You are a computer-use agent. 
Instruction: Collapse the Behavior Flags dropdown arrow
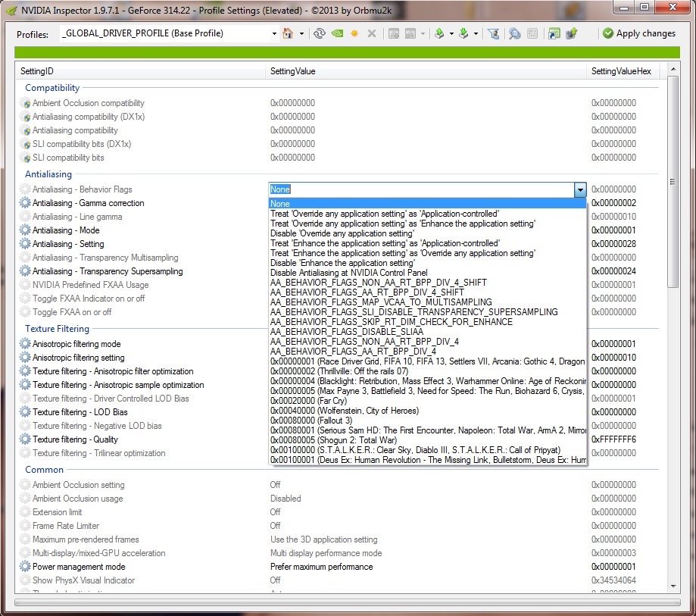[580, 190]
